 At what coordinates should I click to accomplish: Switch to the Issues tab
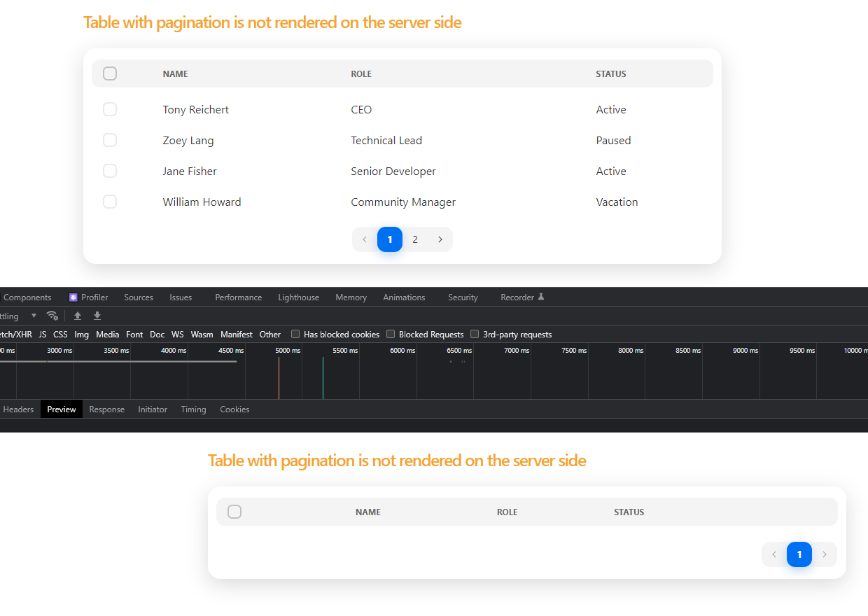181,297
